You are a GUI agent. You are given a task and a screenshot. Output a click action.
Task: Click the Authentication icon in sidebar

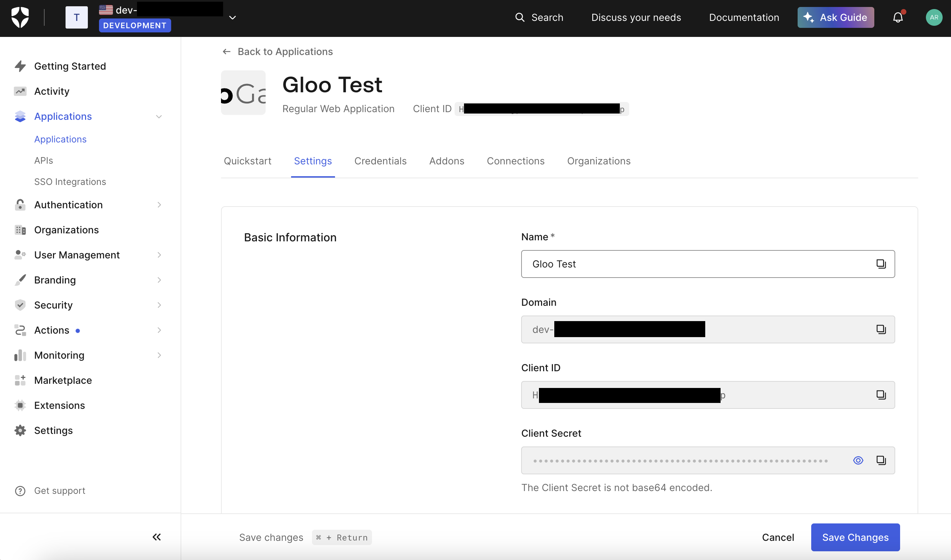(x=21, y=204)
